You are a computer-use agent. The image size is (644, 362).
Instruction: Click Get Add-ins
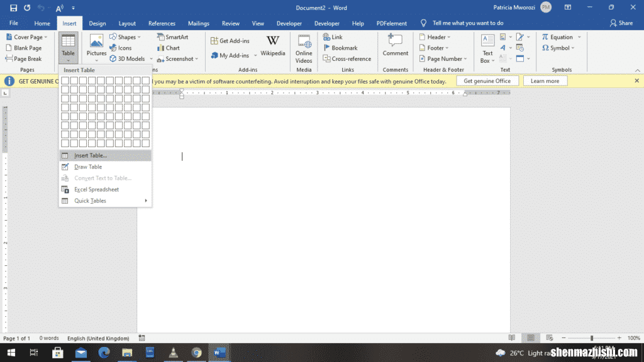click(230, 41)
